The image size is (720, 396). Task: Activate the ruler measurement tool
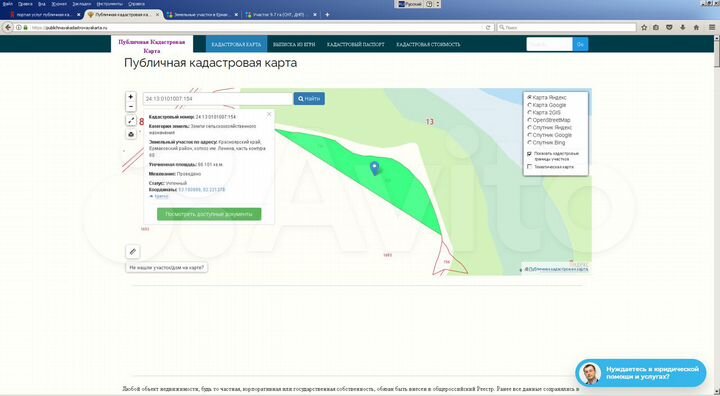point(133,252)
